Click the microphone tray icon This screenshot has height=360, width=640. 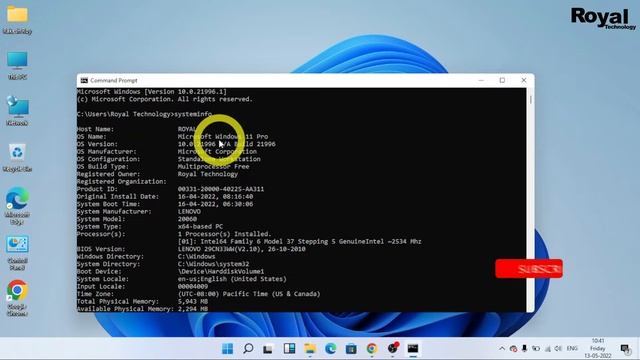point(524,349)
